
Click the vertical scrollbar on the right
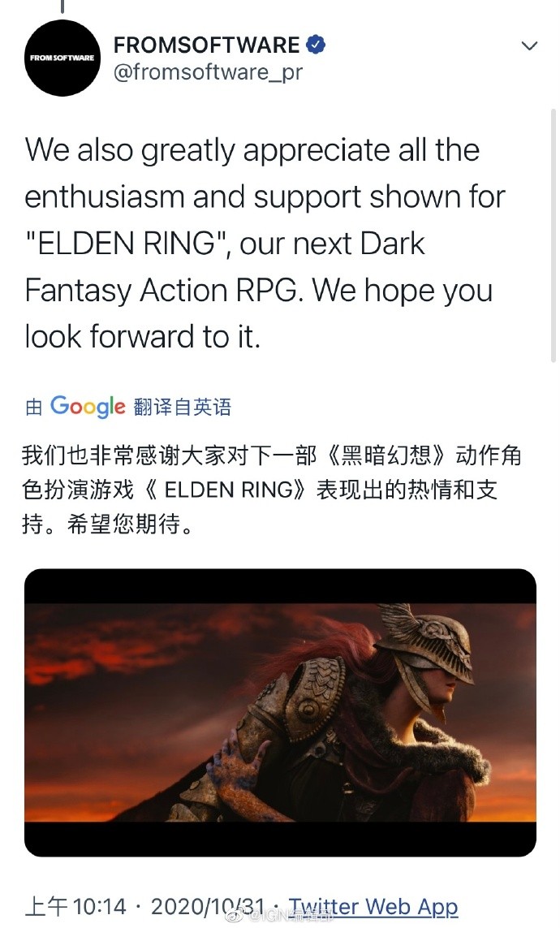coord(554,235)
